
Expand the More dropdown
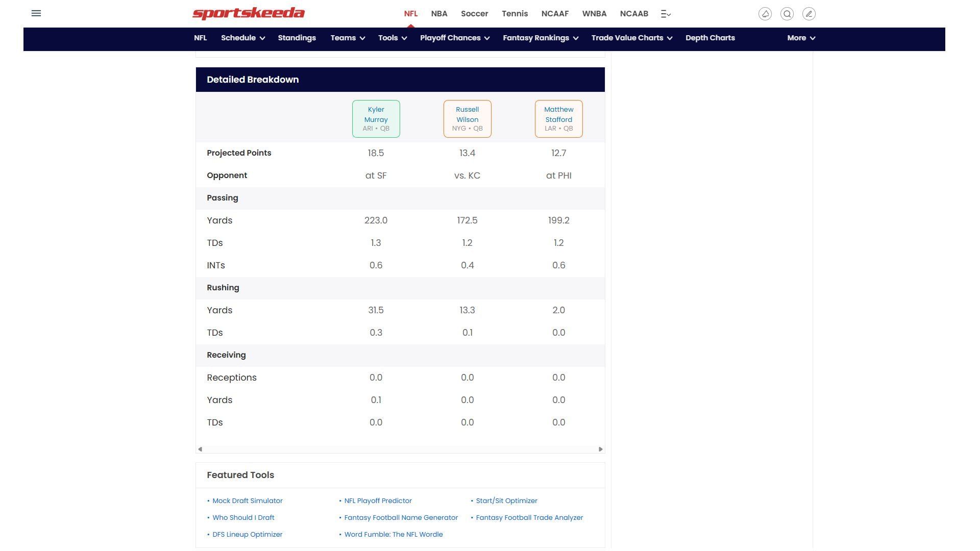[x=801, y=38]
